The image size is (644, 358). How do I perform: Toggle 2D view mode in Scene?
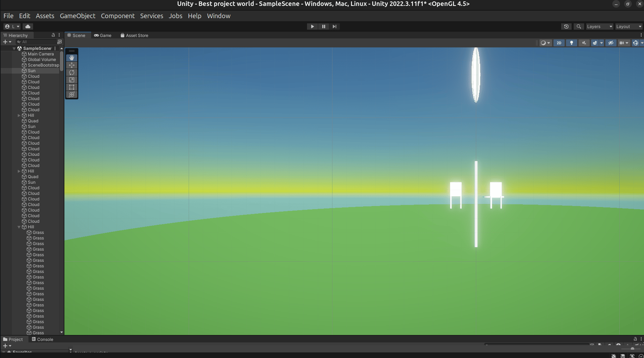point(559,43)
